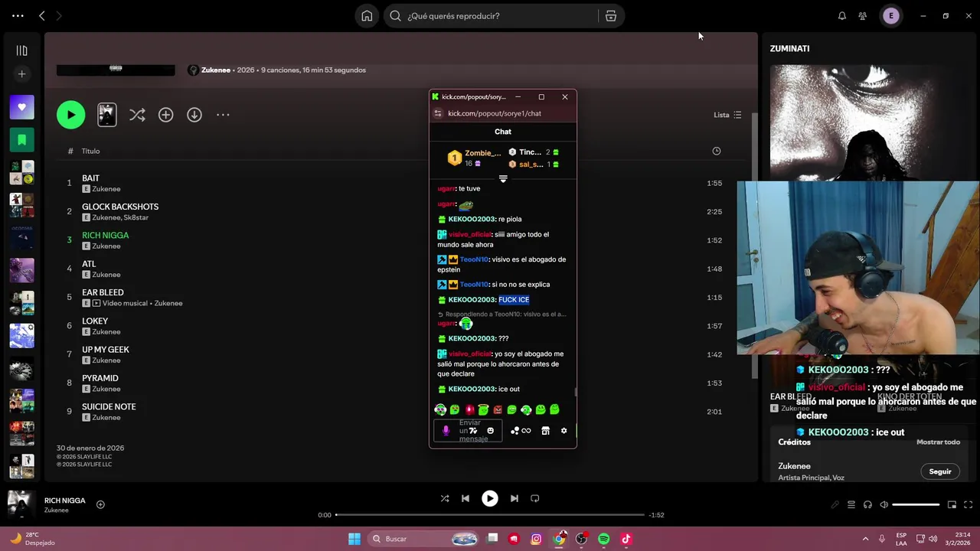Image resolution: width=980 pixels, height=551 pixels.
Task: Toggle shuffle in player bar
Action: pos(445,498)
